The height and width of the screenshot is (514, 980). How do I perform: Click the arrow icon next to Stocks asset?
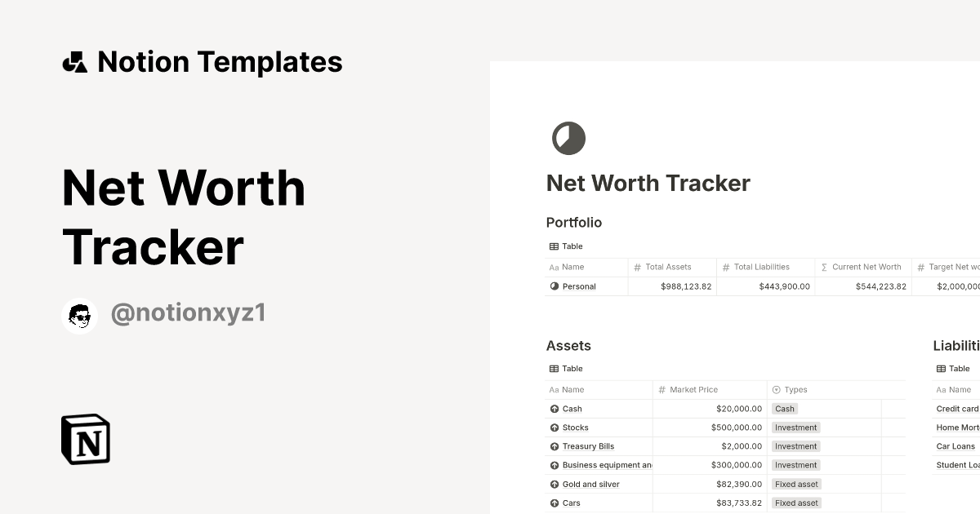(x=554, y=427)
